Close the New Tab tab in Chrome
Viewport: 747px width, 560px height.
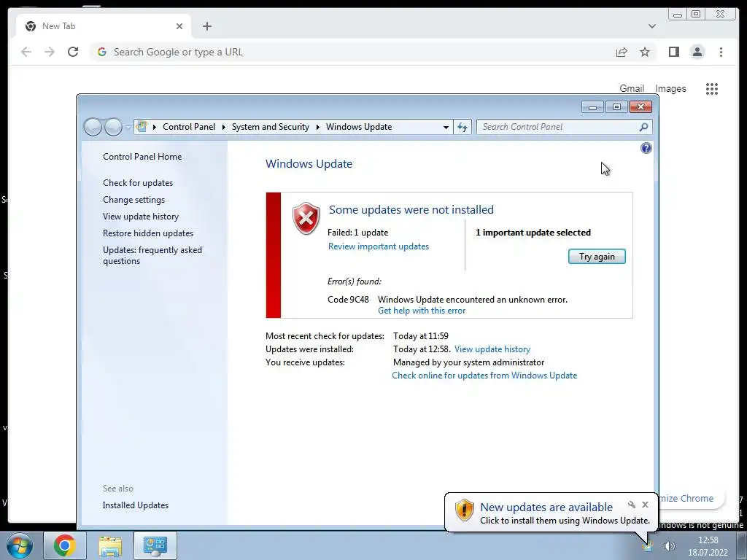pyautogui.click(x=179, y=26)
